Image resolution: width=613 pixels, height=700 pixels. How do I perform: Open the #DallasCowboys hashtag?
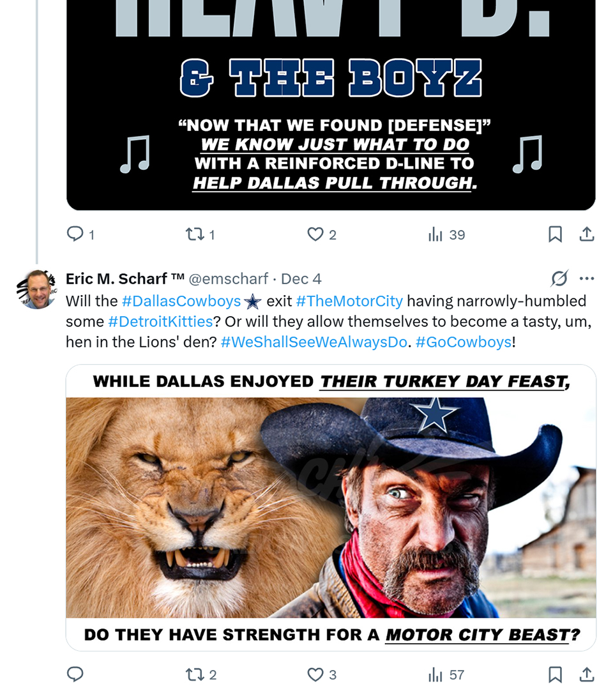click(181, 301)
